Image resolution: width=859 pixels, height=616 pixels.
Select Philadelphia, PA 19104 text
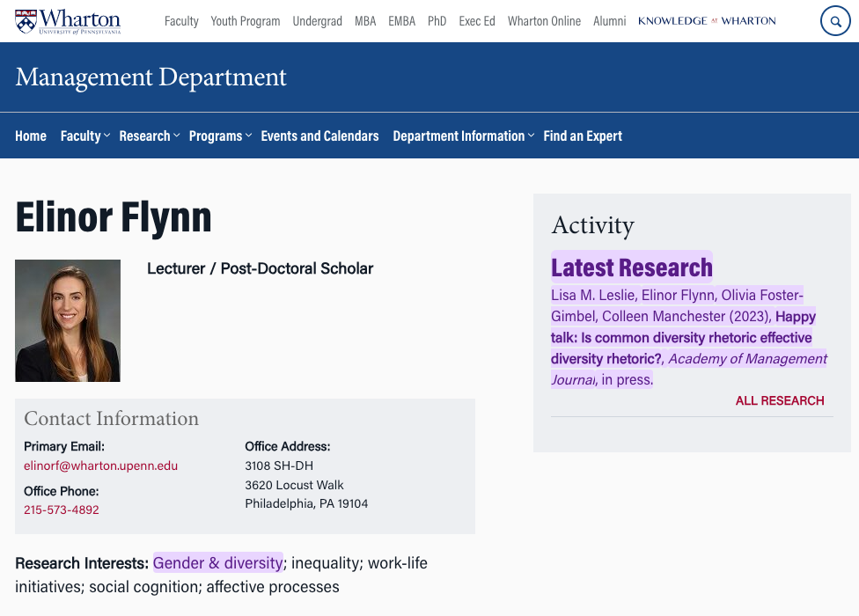tap(306, 503)
